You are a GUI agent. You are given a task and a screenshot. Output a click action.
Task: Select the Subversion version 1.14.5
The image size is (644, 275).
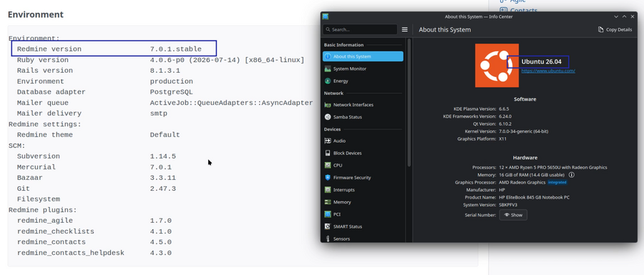click(163, 156)
